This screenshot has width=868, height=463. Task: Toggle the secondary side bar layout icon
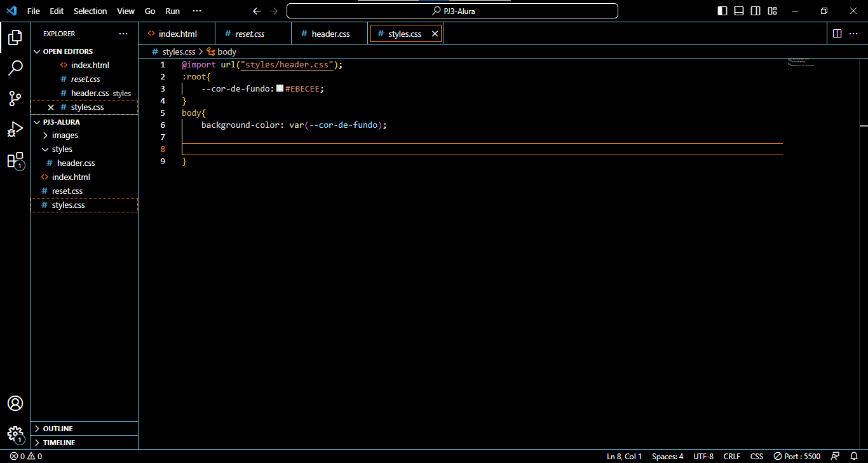point(756,11)
